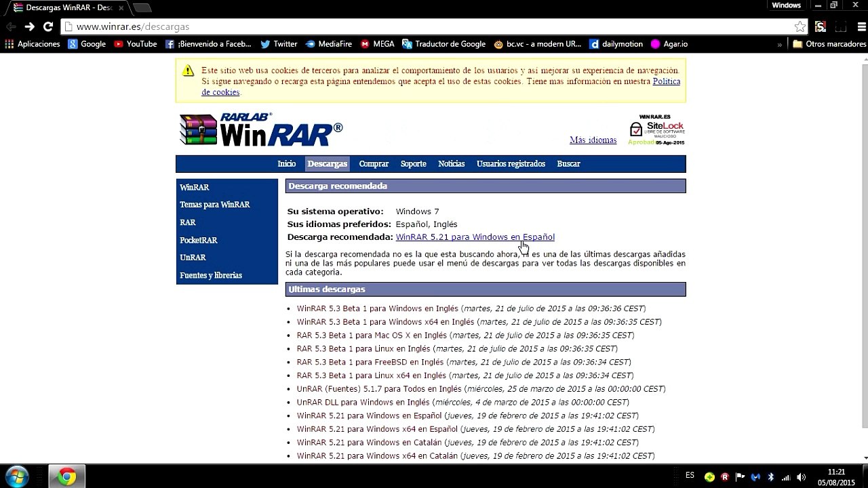Viewport: 868px width, 488px height.
Task: Click the Más idiomas link
Action: 593,140
